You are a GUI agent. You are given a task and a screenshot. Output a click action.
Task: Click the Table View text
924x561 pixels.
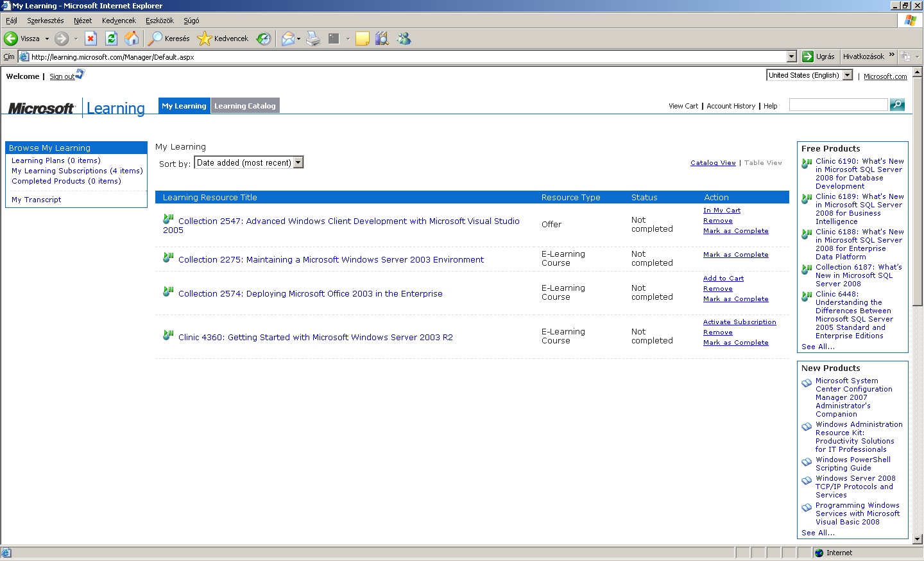(x=763, y=162)
